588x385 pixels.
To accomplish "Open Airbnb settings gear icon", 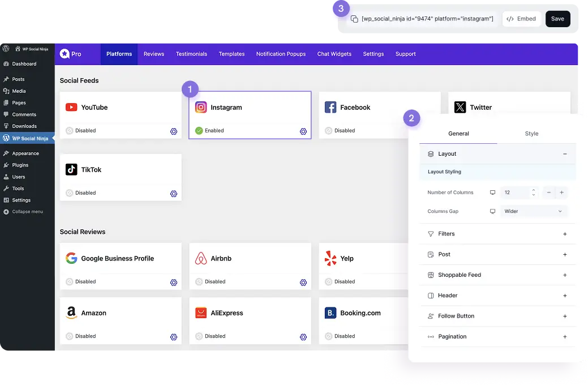I will point(303,283).
